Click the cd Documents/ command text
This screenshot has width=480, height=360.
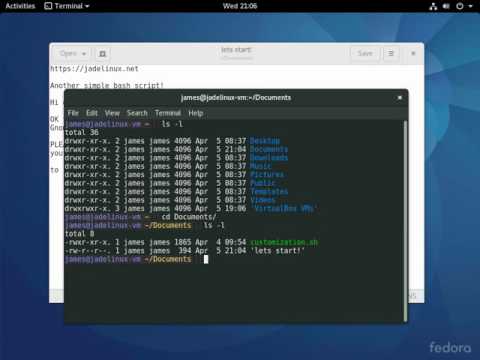pos(189,217)
